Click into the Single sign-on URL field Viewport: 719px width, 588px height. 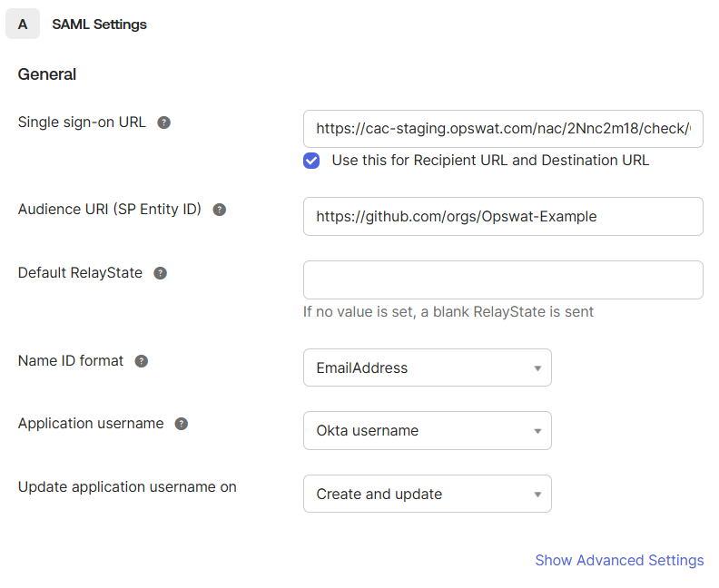coord(503,129)
